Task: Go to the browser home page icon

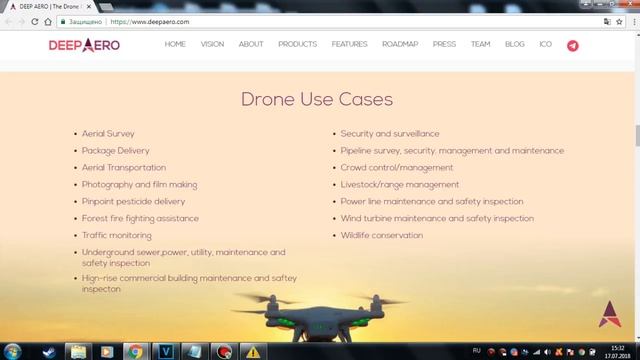Action: [x=48, y=22]
